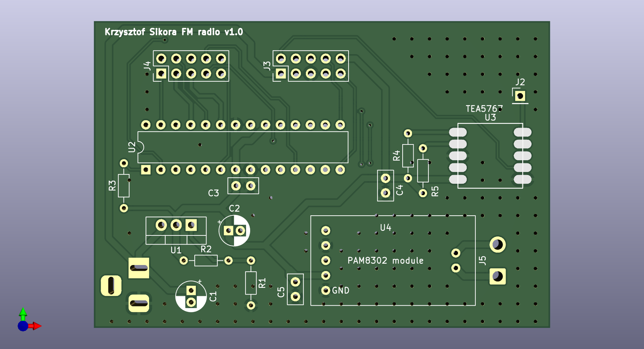This screenshot has height=349, width=644.
Task: Click the large round pad of J5
Action: coord(498,245)
